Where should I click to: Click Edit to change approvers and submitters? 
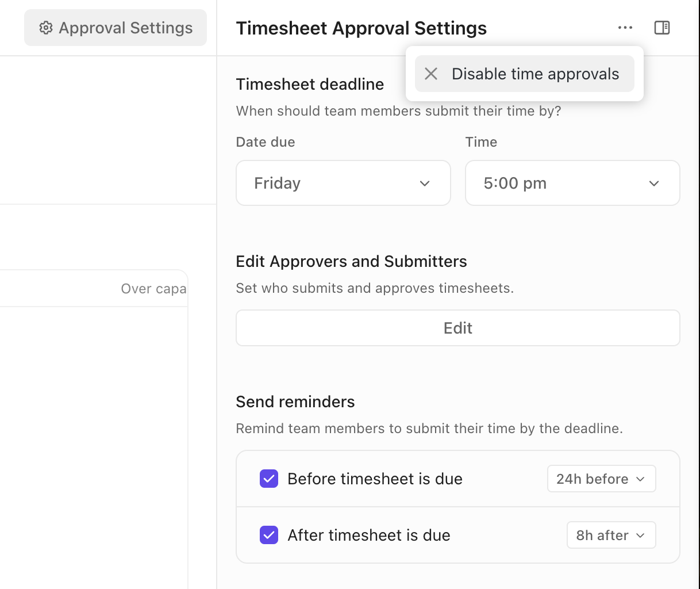click(458, 328)
